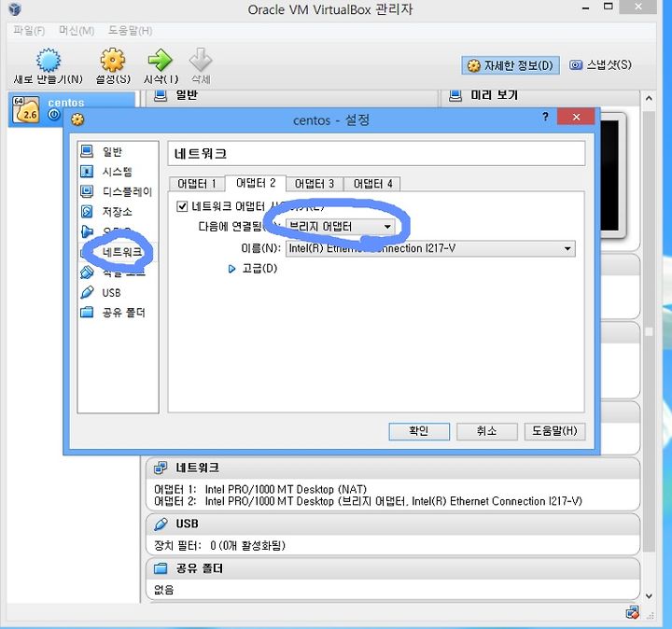Image resolution: width=672 pixels, height=629 pixels.
Task: Click the scrollbar up arrow in details pane
Action: coord(649,99)
